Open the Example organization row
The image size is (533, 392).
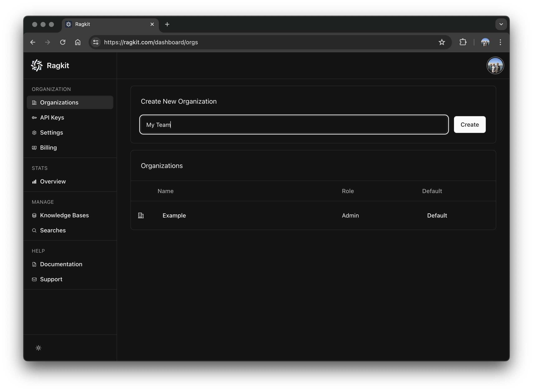[174, 215]
